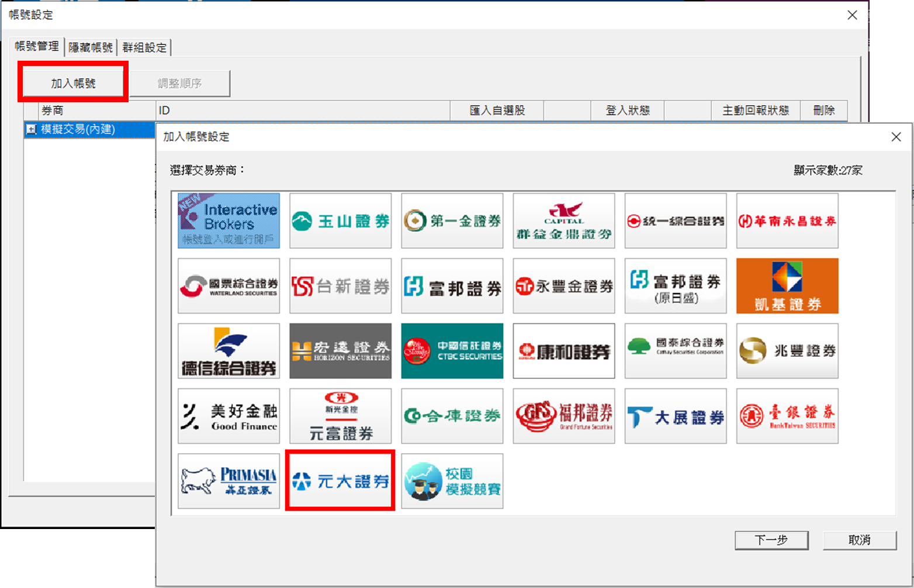Viewport: 914px width, 588px height.
Task: Choose 台新證券 broker logo
Action: pyautogui.click(x=340, y=286)
